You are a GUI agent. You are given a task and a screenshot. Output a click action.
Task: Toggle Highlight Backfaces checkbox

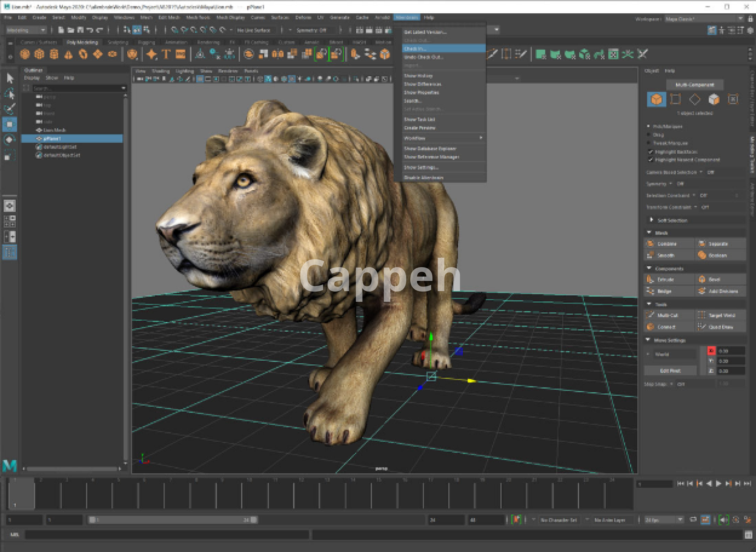pyautogui.click(x=651, y=152)
